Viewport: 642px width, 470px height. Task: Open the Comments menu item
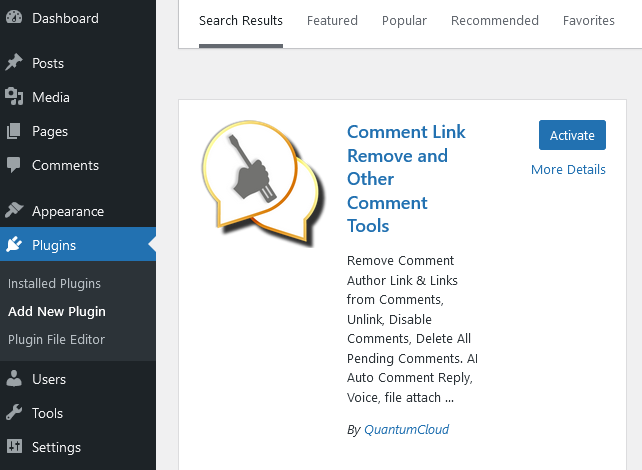[x=66, y=165]
